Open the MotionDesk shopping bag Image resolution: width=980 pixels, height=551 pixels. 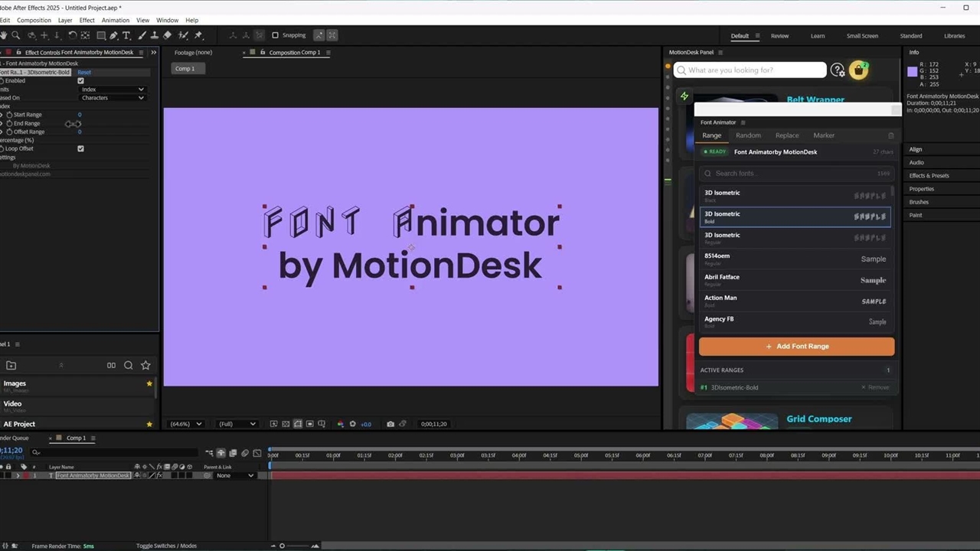tap(858, 70)
